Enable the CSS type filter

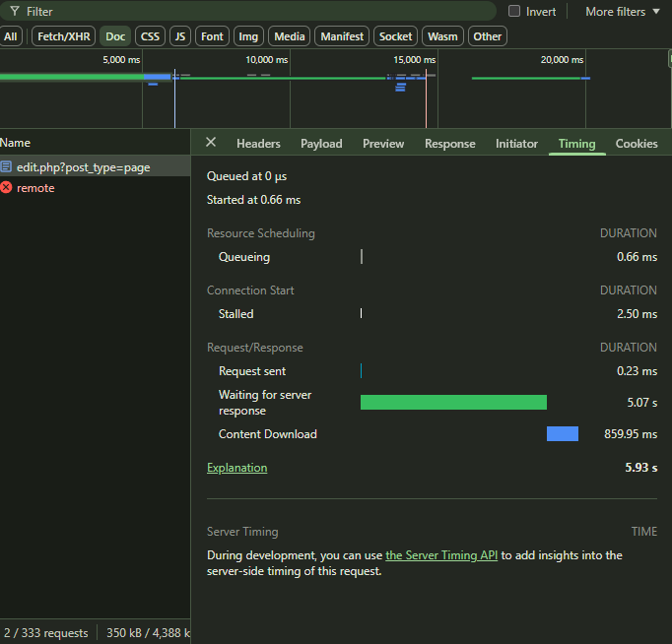click(x=150, y=36)
